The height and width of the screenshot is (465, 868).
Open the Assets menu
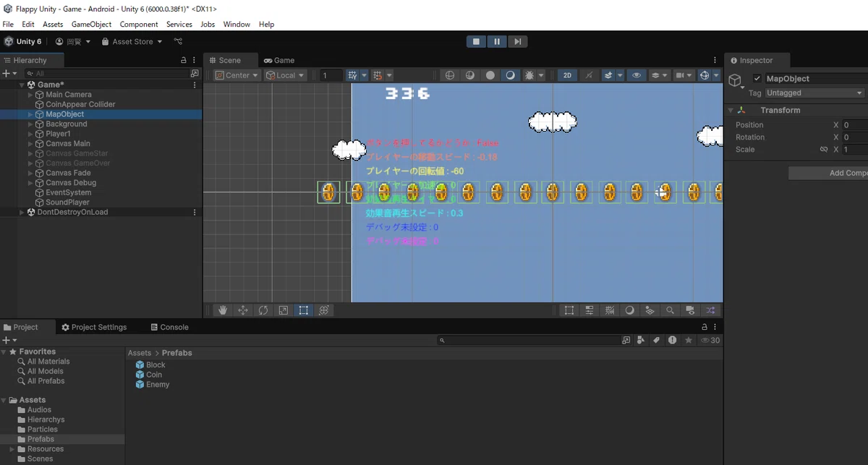pos(53,24)
